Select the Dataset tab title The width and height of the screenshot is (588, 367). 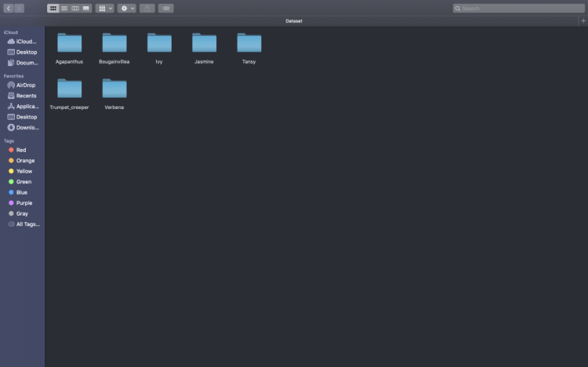294,21
